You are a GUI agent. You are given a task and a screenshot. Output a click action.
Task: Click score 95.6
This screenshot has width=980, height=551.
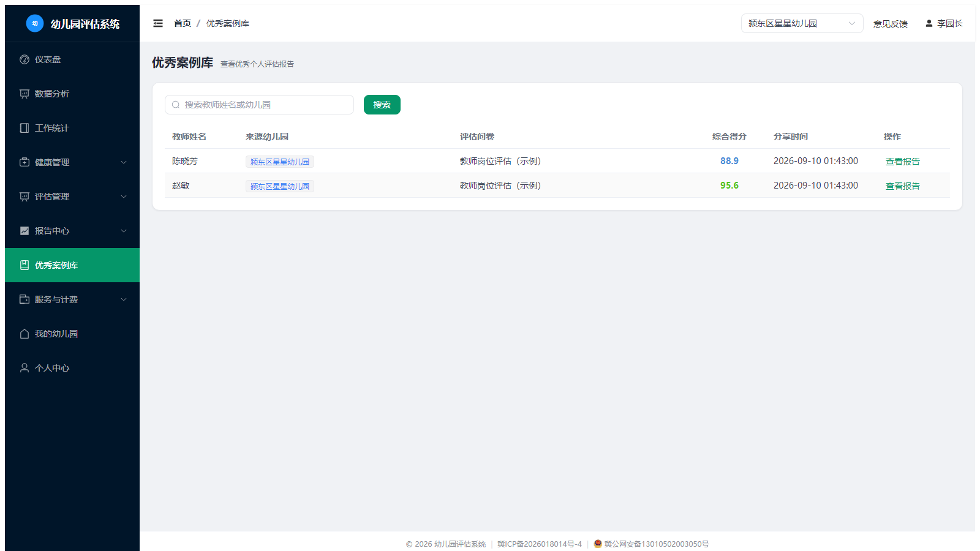point(729,186)
